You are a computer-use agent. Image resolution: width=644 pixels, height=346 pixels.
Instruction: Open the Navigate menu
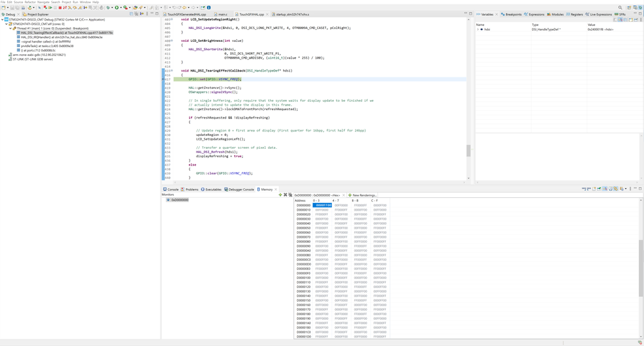point(43,2)
